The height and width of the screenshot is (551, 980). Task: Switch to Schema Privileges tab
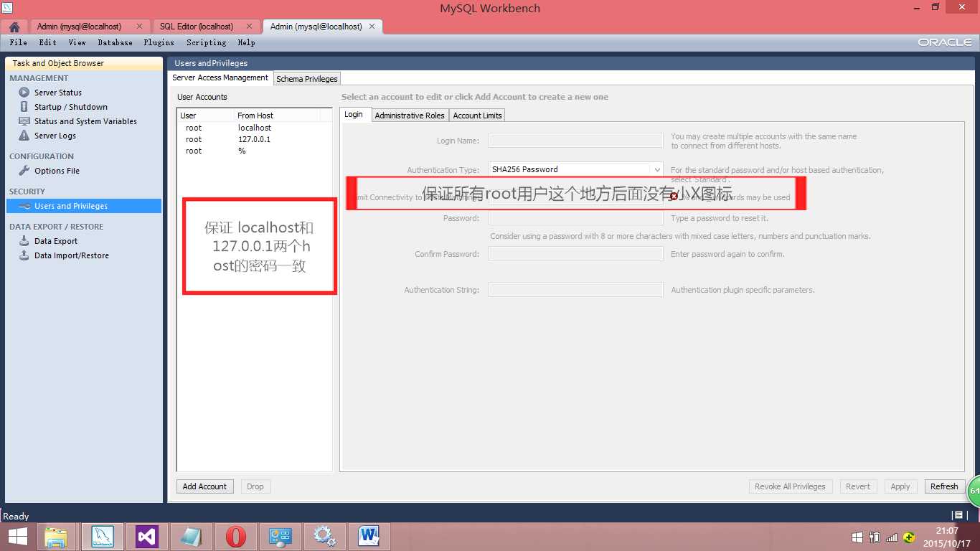[x=307, y=79]
